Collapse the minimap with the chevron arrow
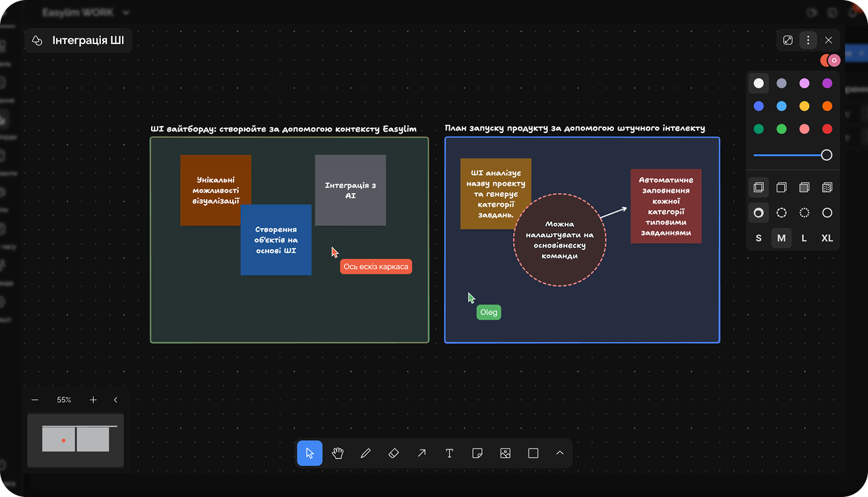The height and width of the screenshot is (497, 868). coord(116,400)
